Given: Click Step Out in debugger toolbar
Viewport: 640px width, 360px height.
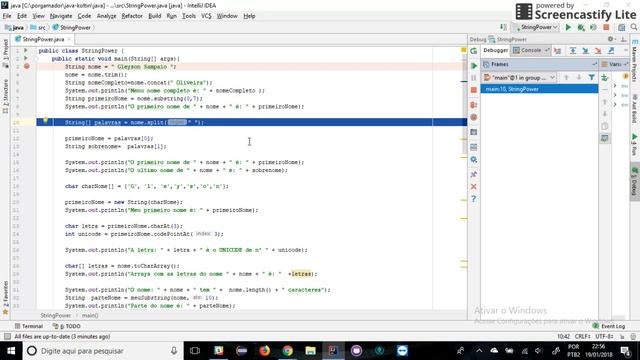Looking at the screenshot, I should [x=611, y=51].
